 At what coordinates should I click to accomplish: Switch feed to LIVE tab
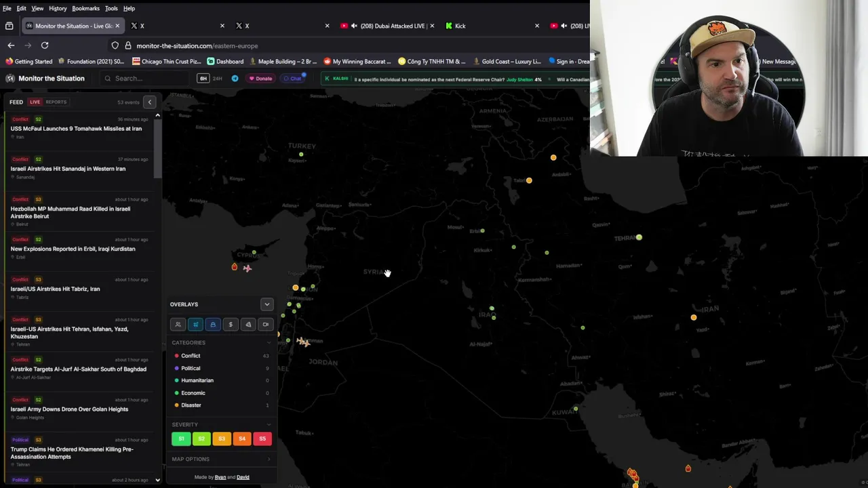(35, 102)
